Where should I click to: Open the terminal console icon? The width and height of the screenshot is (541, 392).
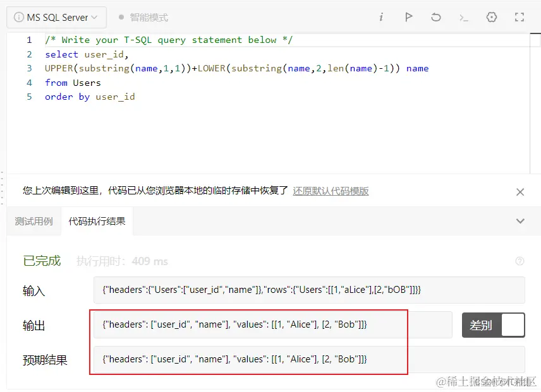click(x=464, y=18)
